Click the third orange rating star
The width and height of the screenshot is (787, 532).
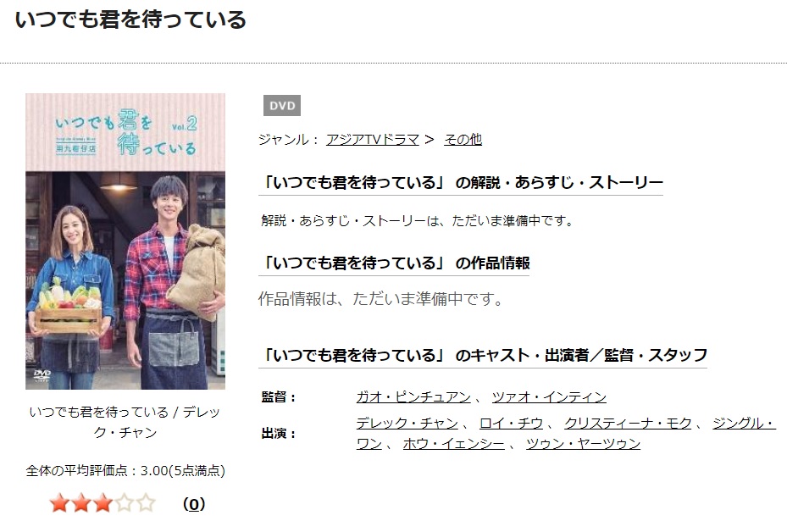[x=103, y=503]
